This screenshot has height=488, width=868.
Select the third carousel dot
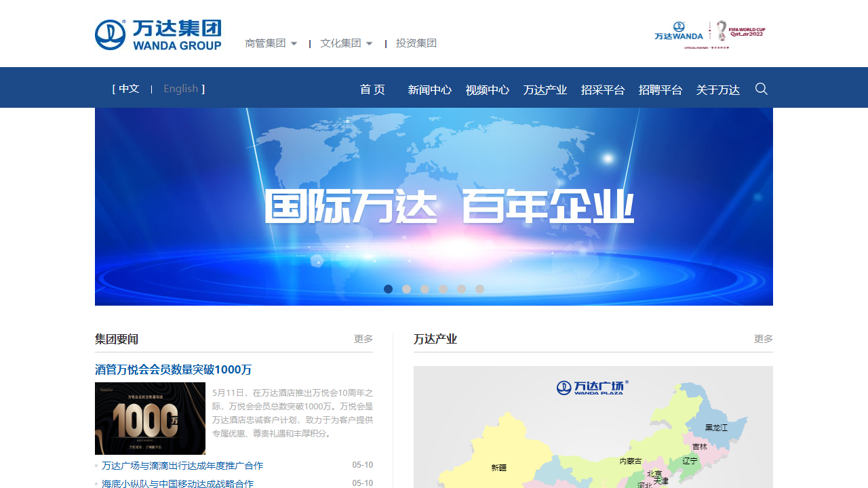pyautogui.click(x=425, y=289)
